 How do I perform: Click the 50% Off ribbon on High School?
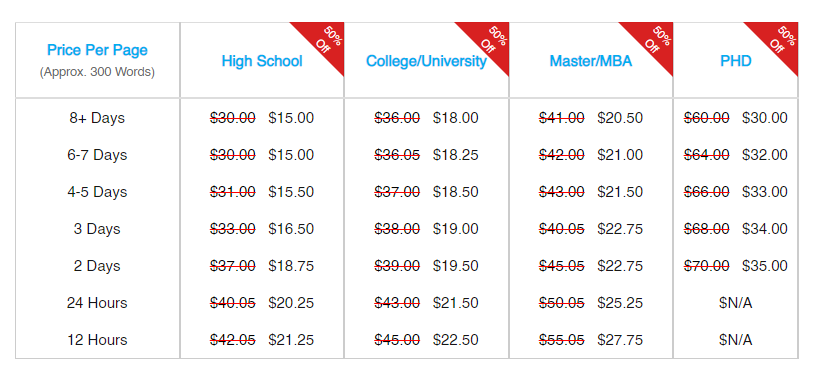pyautogui.click(x=326, y=41)
